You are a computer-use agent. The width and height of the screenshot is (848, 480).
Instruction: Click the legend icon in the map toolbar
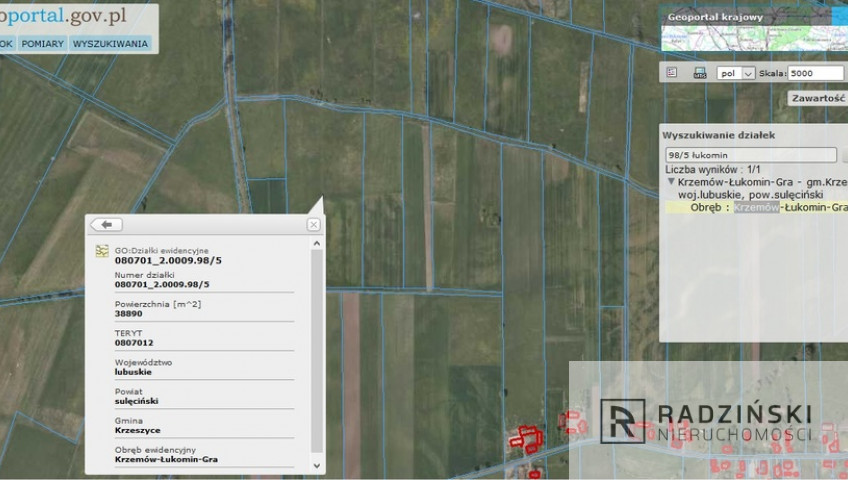coord(672,72)
